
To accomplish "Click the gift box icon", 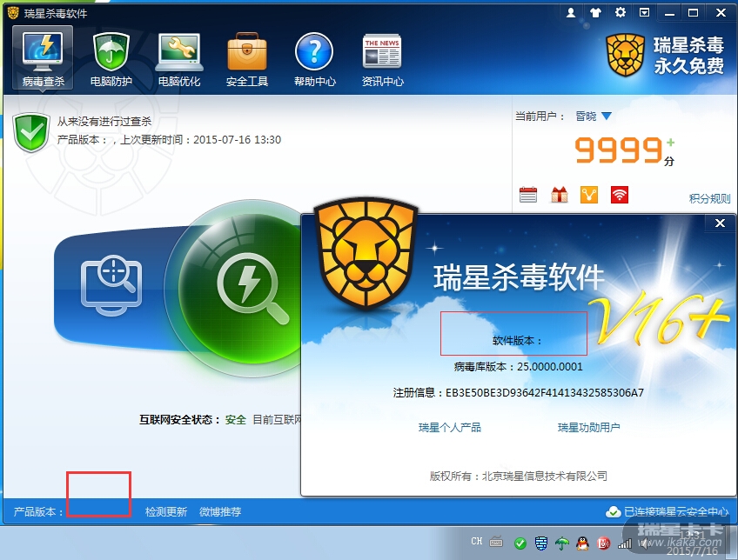I will [x=559, y=195].
